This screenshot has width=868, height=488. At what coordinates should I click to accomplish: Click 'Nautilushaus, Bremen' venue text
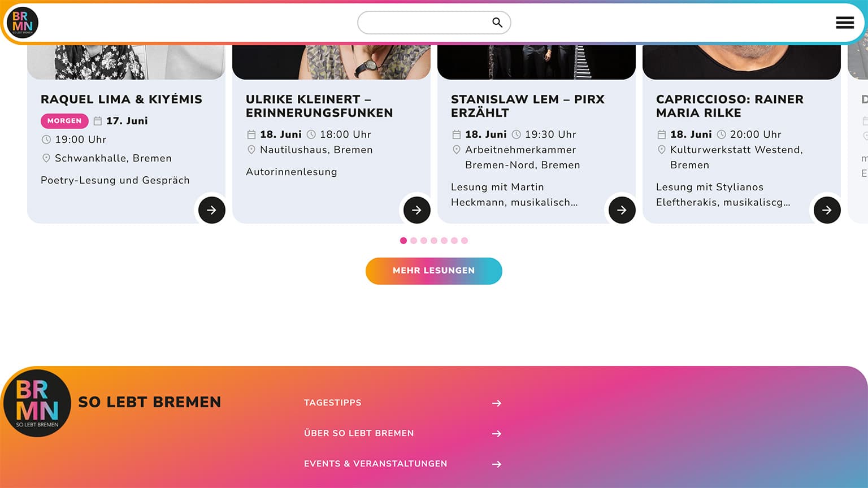tap(316, 150)
